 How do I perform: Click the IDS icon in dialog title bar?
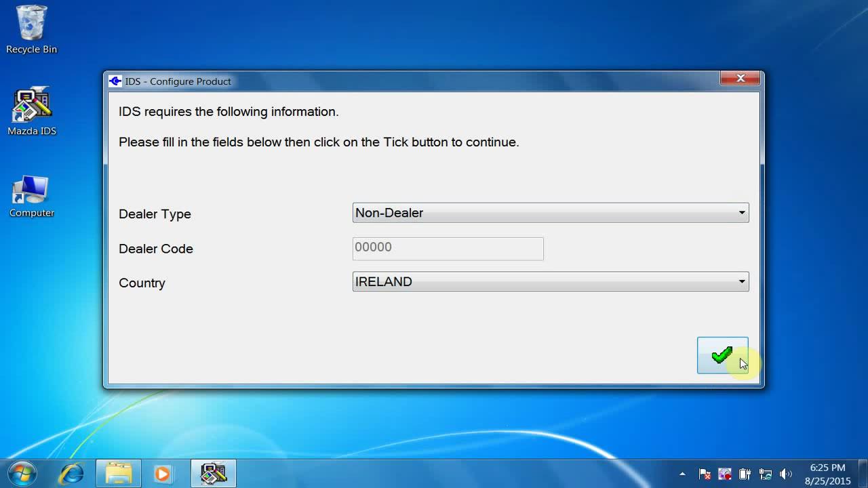[115, 81]
